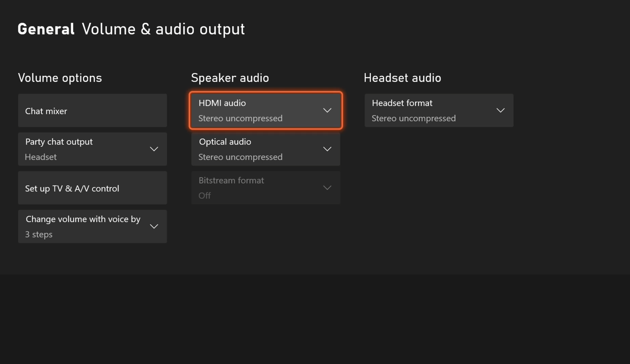Screen dimensions: 630x364
Task: Click the Speaker audio section header
Action: 230,78
